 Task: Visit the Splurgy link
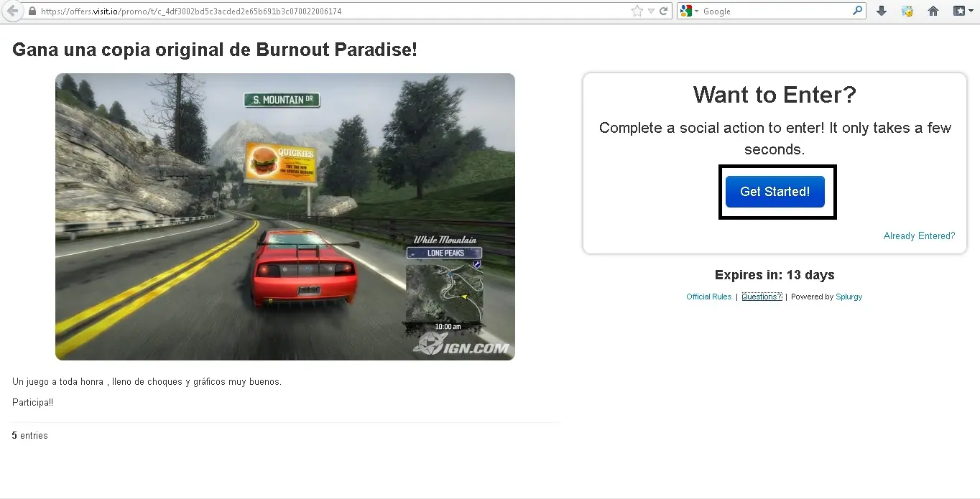[x=849, y=297]
